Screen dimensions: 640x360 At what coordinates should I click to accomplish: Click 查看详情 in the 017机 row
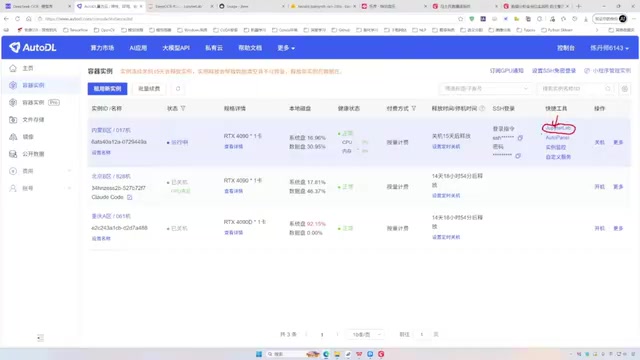point(233,146)
